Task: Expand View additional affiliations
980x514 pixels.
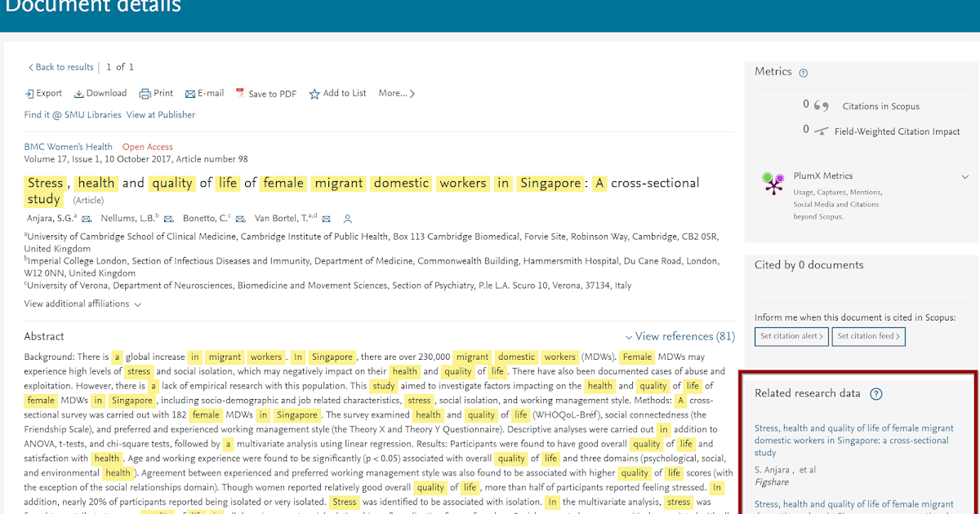Action: 78,303
